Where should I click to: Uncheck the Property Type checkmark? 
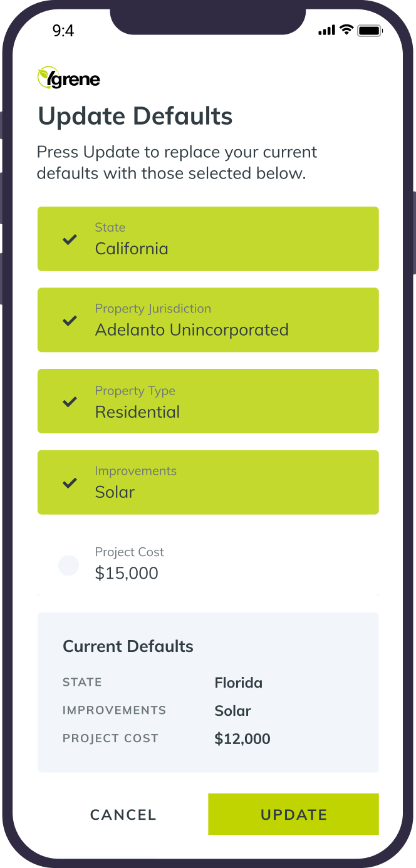pos(70,401)
